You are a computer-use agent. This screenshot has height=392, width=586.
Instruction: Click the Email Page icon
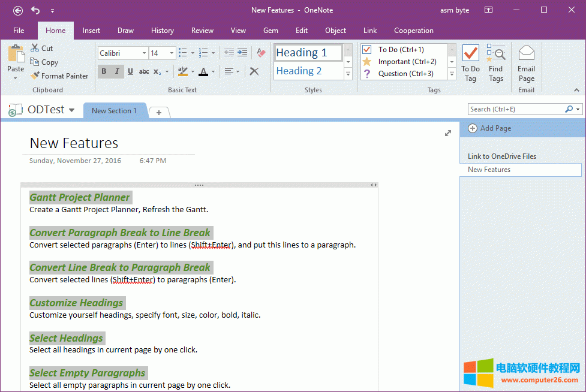pos(526,63)
